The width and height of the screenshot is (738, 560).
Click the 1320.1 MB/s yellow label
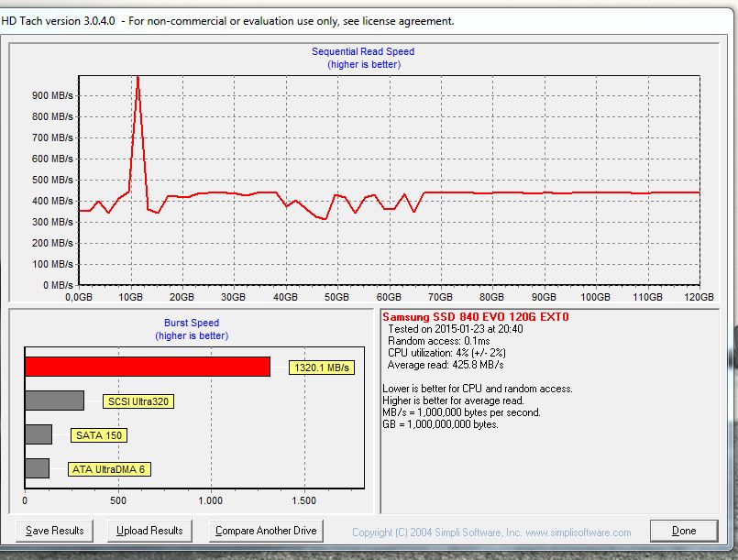point(321,368)
